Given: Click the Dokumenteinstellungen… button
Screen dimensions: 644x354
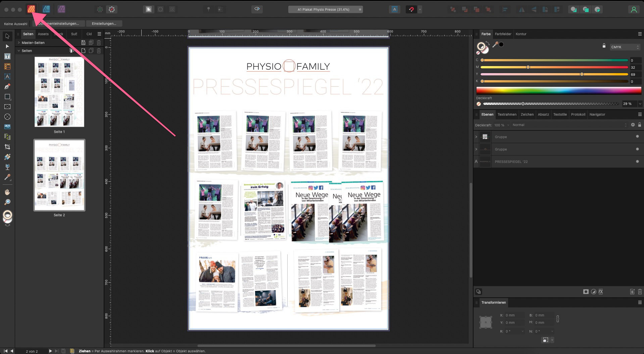Looking at the screenshot, I should pyautogui.click(x=59, y=23).
